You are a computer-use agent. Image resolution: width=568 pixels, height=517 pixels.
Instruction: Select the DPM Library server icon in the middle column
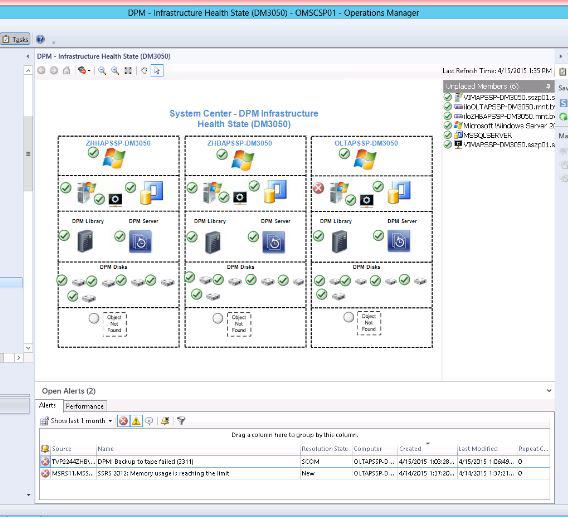point(213,242)
